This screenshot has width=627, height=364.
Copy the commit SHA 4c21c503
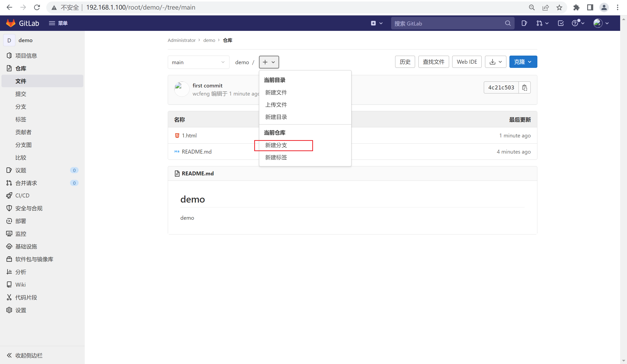pyautogui.click(x=524, y=88)
